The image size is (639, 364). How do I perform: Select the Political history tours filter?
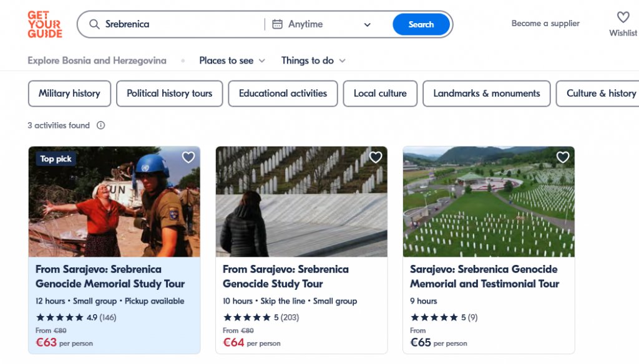[169, 93]
